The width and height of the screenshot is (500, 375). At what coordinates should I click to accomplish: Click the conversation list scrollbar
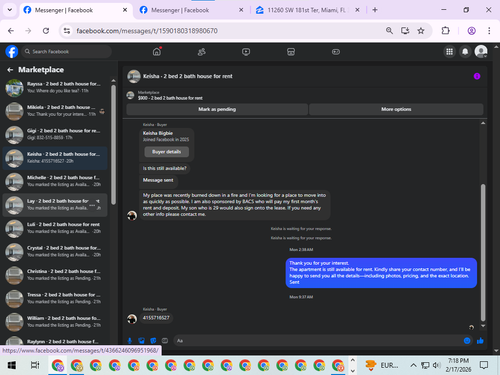tap(113, 145)
